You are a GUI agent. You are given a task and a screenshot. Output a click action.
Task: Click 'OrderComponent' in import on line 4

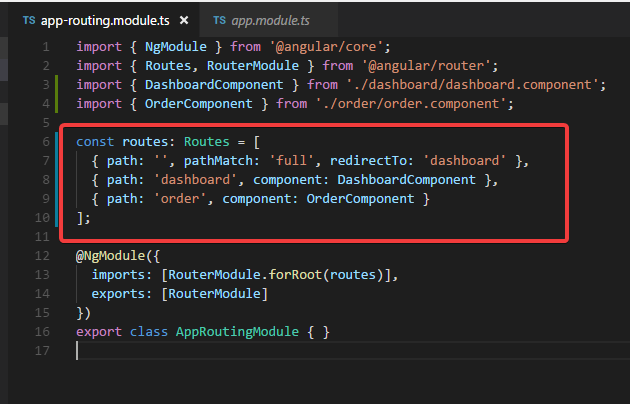pyautogui.click(x=198, y=104)
